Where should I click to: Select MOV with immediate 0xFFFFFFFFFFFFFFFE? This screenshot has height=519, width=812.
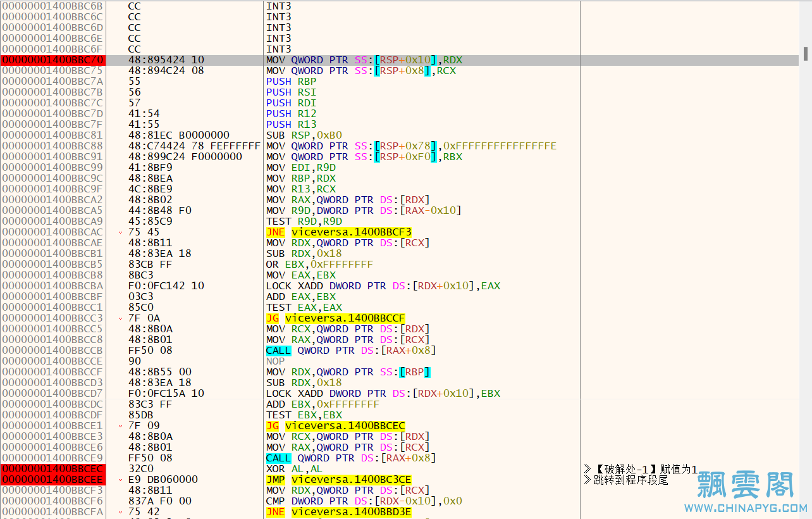[412, 146]
